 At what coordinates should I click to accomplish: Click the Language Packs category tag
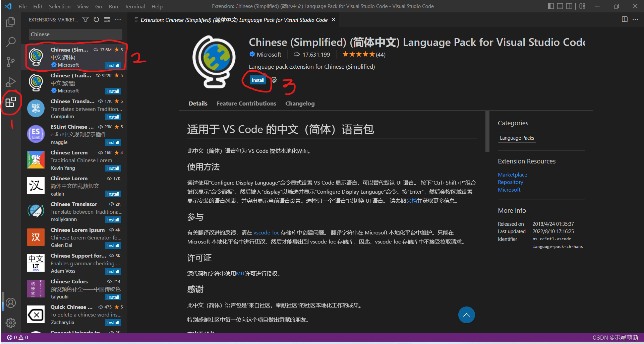(517, 138)
